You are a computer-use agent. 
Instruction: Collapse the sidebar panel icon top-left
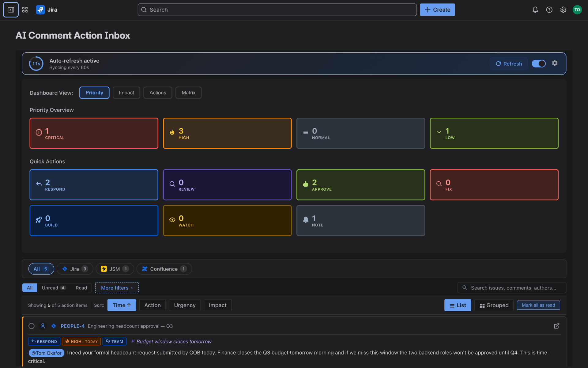click(x=11, y=9)
